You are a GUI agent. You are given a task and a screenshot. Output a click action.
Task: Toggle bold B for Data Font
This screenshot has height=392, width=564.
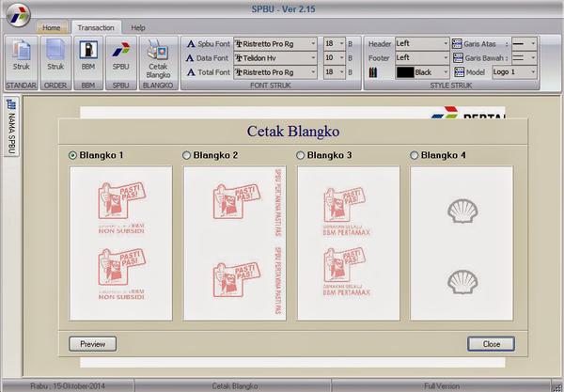(351, 58)
